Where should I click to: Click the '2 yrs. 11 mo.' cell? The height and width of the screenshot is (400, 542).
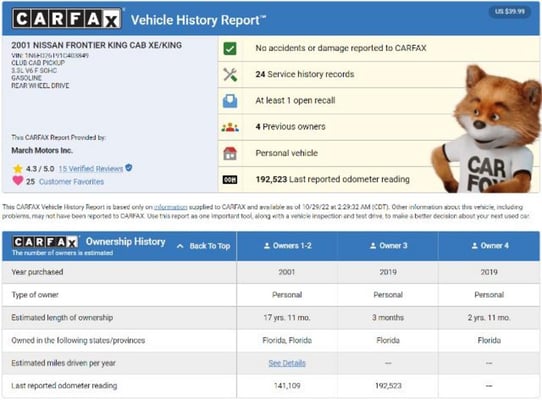point(489,318)
